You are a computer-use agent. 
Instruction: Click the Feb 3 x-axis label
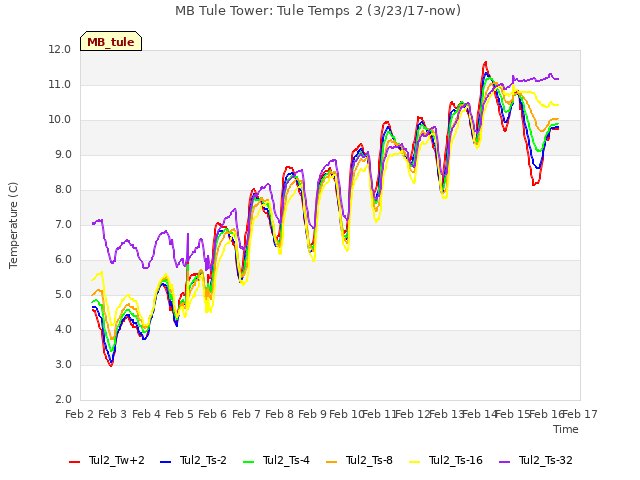point(113,414)
